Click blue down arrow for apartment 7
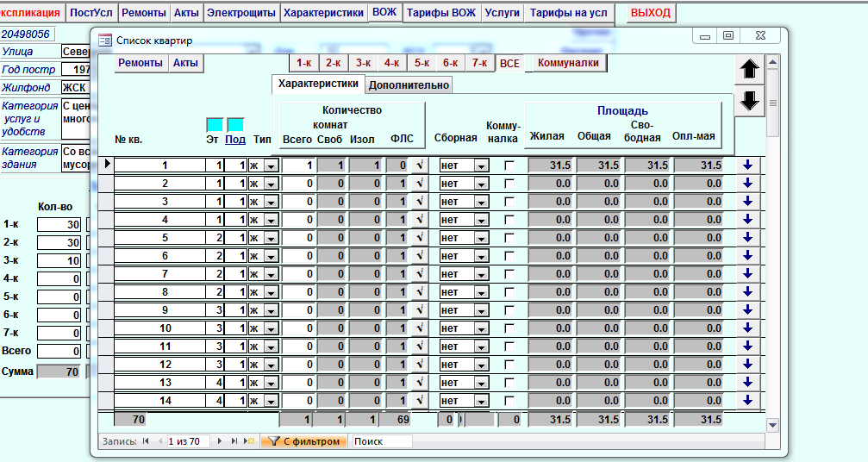Viewport: 868px width, 462px height. [x=748, y=273]
